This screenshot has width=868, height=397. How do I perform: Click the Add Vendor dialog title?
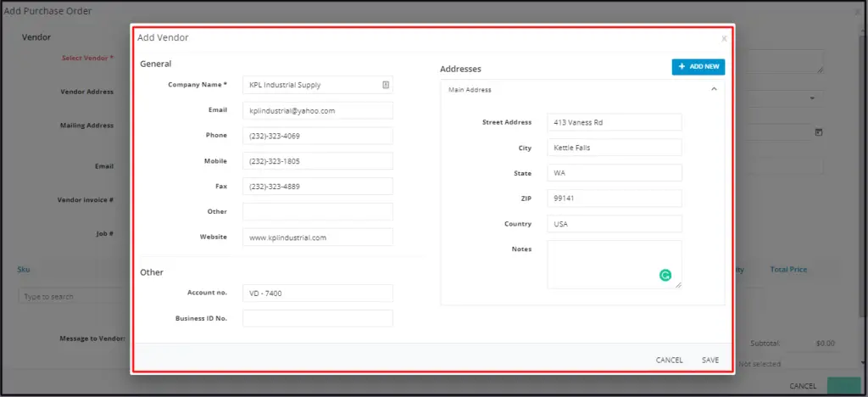163,37
